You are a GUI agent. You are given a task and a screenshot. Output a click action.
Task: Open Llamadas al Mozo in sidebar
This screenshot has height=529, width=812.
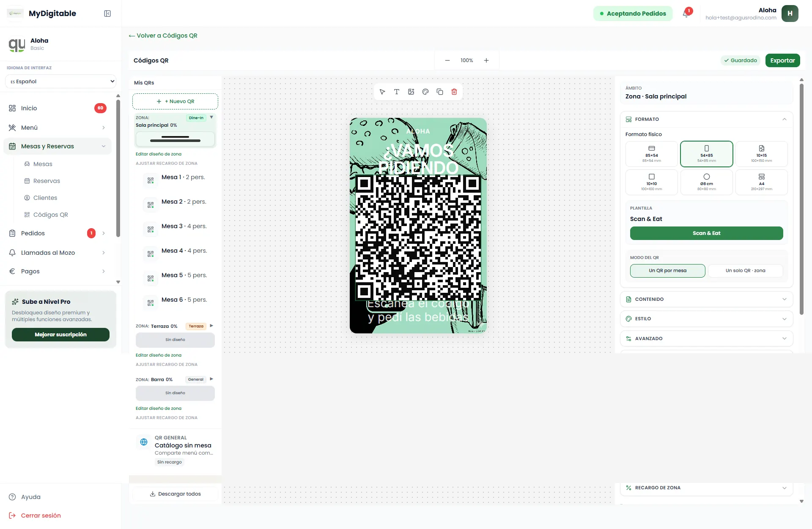click(58, 253)
